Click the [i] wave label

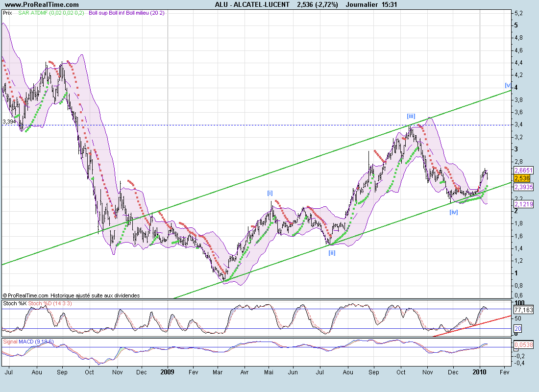270,193
